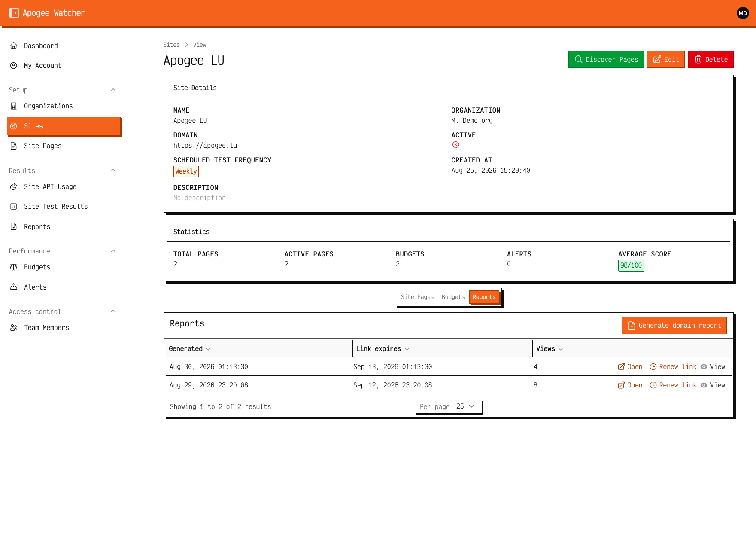The image size is (756, 537).
Task: Click the Edit site button
Action: pyautogui.click(x=665, y=59)
